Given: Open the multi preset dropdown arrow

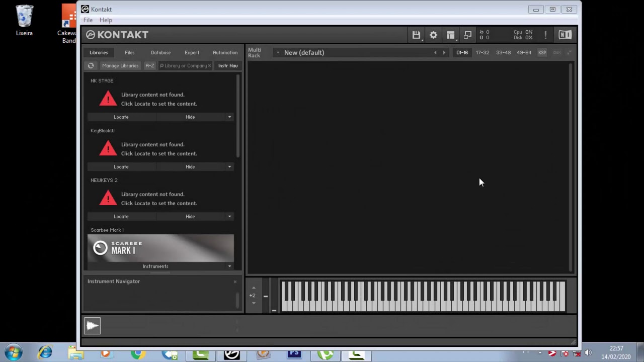Looking at the screenshot, I should [277, 52].
